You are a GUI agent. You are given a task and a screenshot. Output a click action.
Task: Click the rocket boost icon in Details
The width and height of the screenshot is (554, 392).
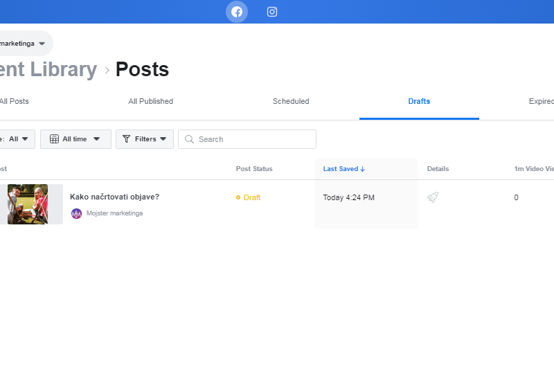pyautogui.click(x=433, y=197)
